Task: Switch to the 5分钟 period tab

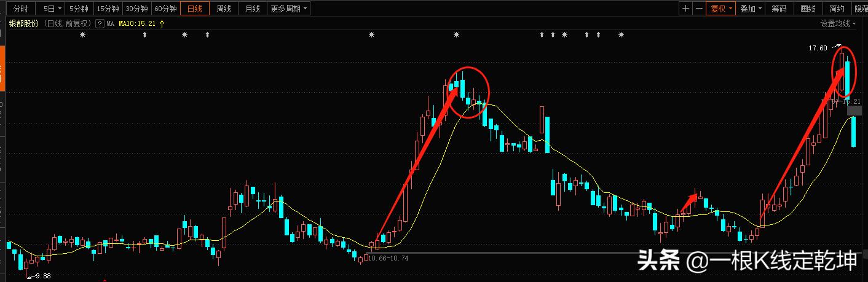Action: click(79, 9)
